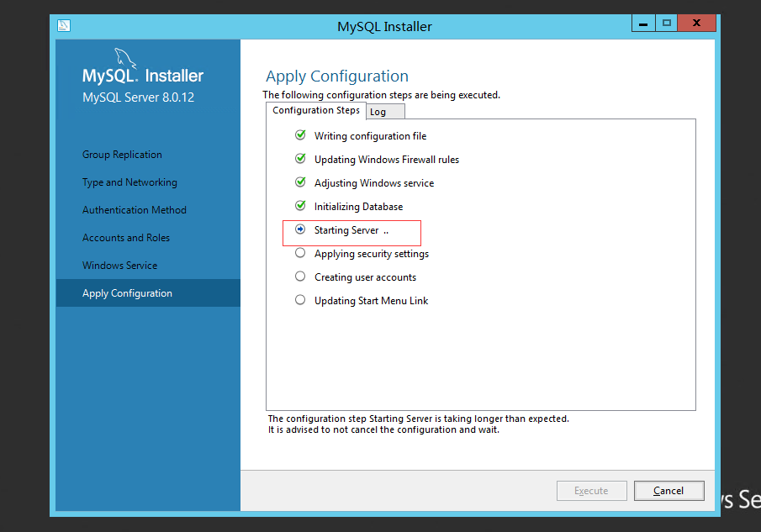The height and width of the screenshot is (532, 761).
Task: Click pending circle beside Creating user accounts
Action: pos(300,276)
